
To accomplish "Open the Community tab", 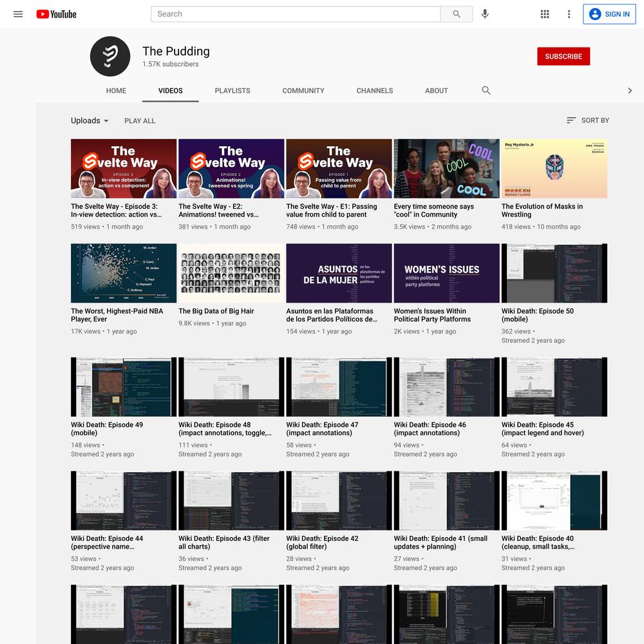I will tap(303, 91).
